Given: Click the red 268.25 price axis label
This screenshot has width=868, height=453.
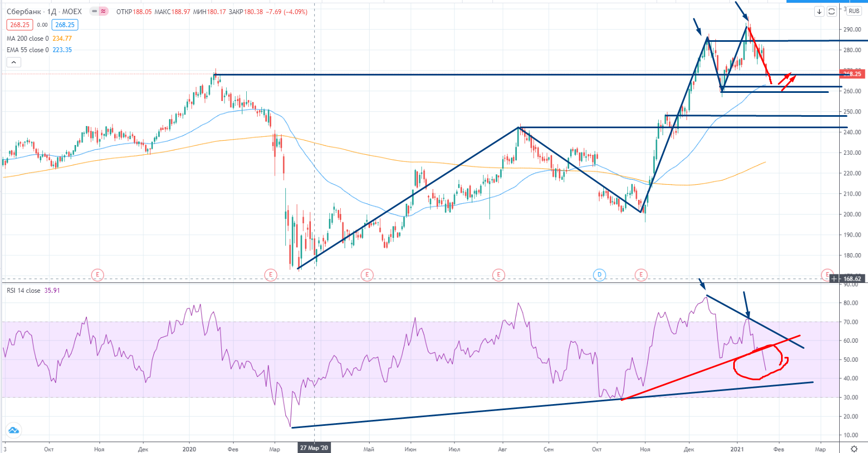Looking at the screenshot, I should pos(852,74).
